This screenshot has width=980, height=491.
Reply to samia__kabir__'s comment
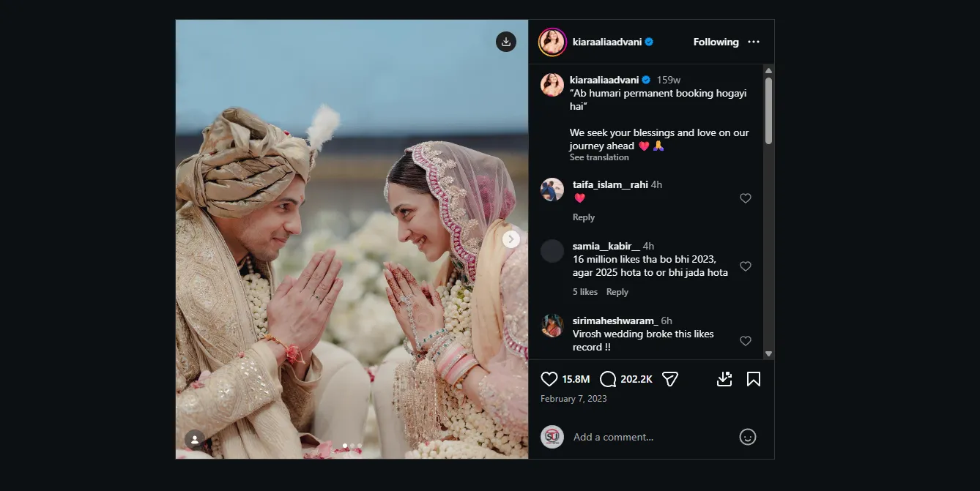(x=617, y=292)
